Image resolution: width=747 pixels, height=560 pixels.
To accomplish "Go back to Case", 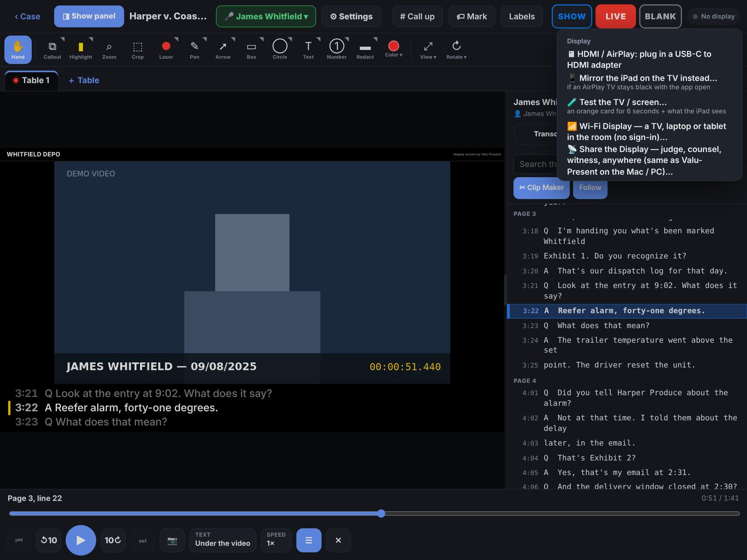I will pos(27,16).
